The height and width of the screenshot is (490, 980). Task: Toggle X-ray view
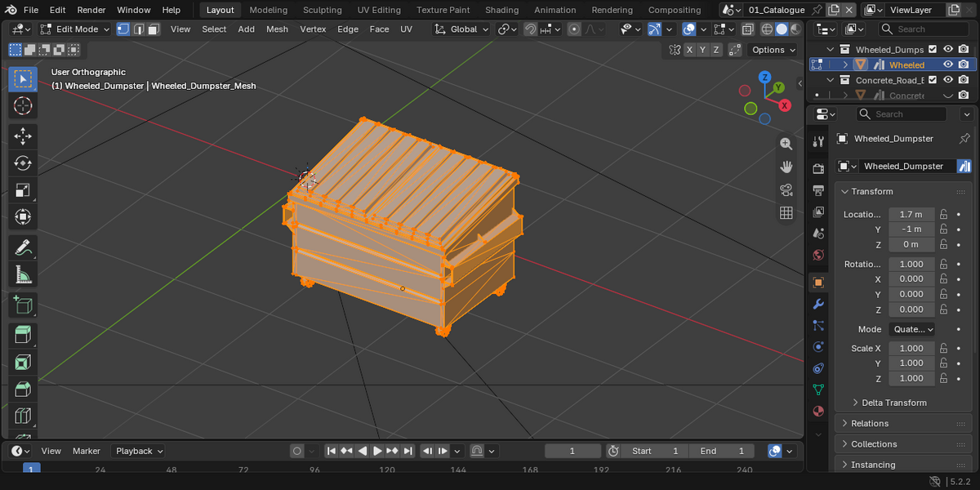[x=747, y=29]
